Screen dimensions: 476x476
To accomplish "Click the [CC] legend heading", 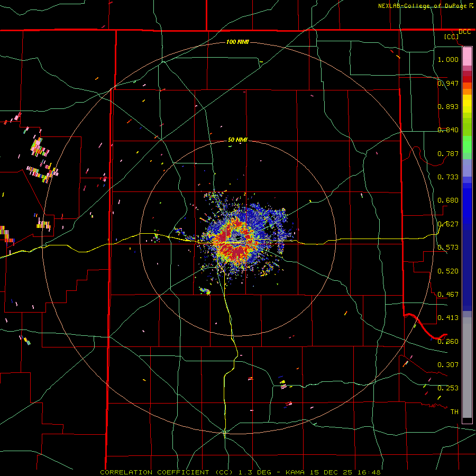I will coord(451,36).
